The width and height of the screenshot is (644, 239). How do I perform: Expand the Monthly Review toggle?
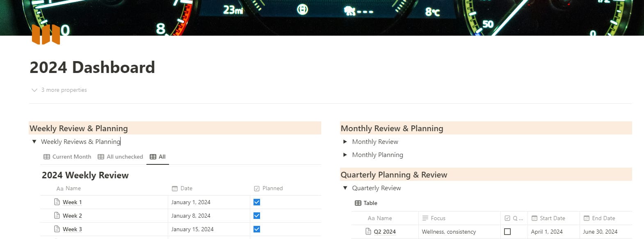(x=345, y=142)
